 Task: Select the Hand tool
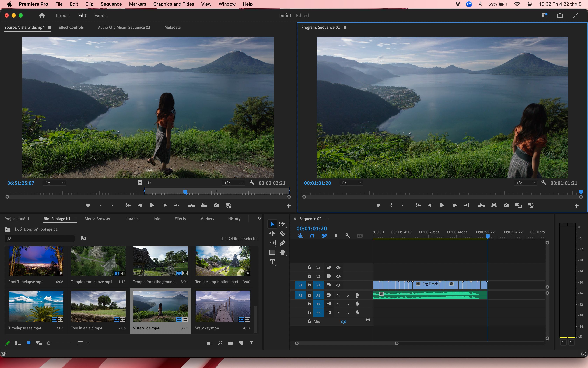click(282, 252)
